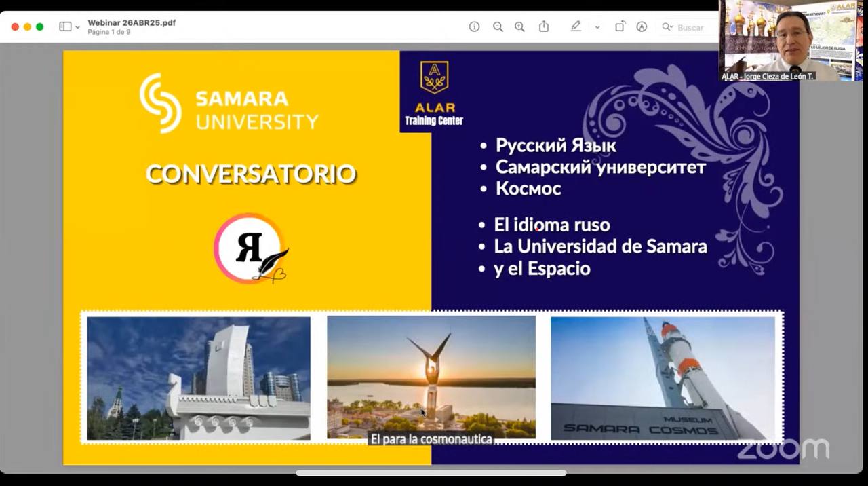
Task: Click the bullet text Космос
Action: point(528,189)
